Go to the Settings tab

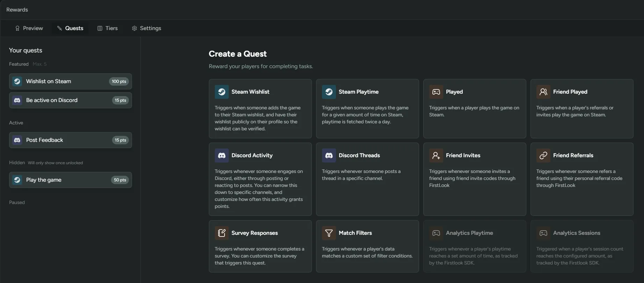(x=147, y=28)
